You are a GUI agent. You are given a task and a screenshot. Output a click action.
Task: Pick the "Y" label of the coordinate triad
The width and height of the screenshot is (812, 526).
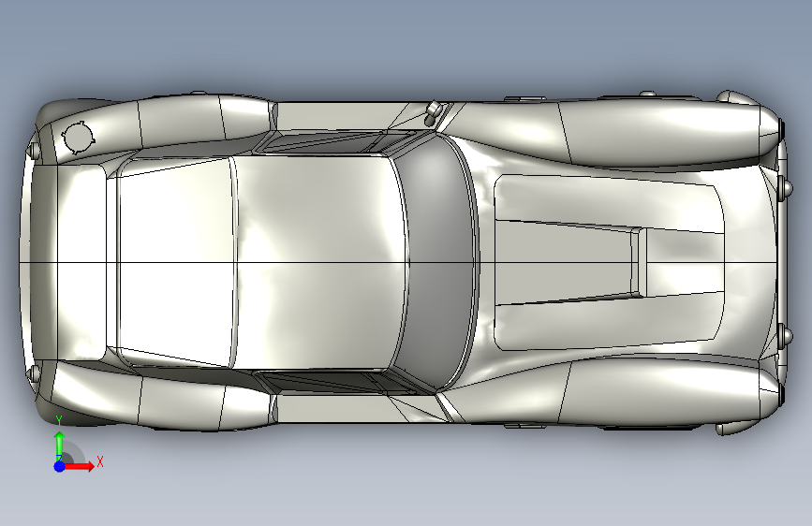[59, 421]
